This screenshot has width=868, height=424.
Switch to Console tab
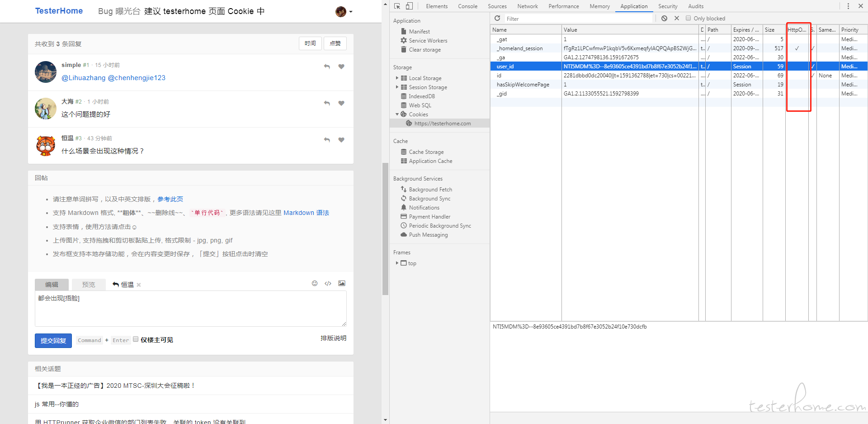467,6
